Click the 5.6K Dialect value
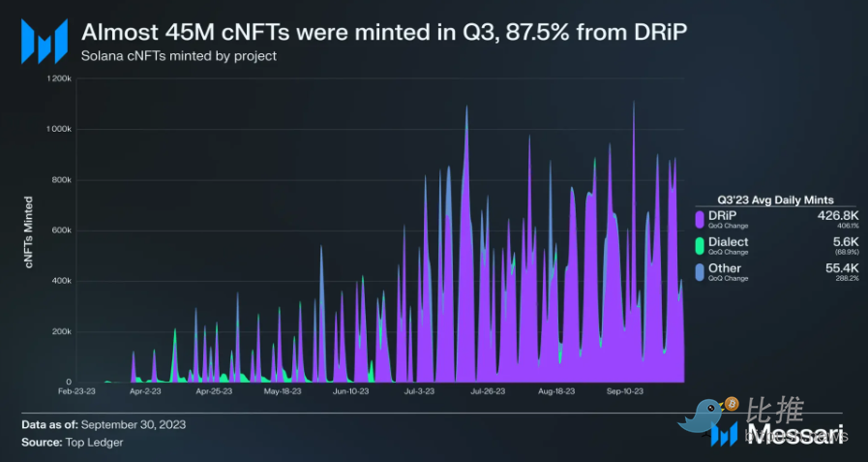868x462 pixels. click(x=847, y=241)
